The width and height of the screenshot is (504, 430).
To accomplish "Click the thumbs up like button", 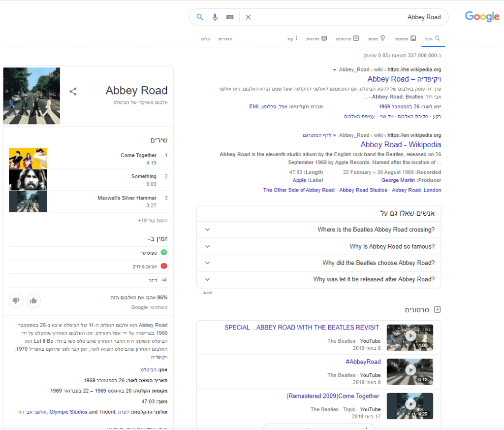I will coord(33,301).
